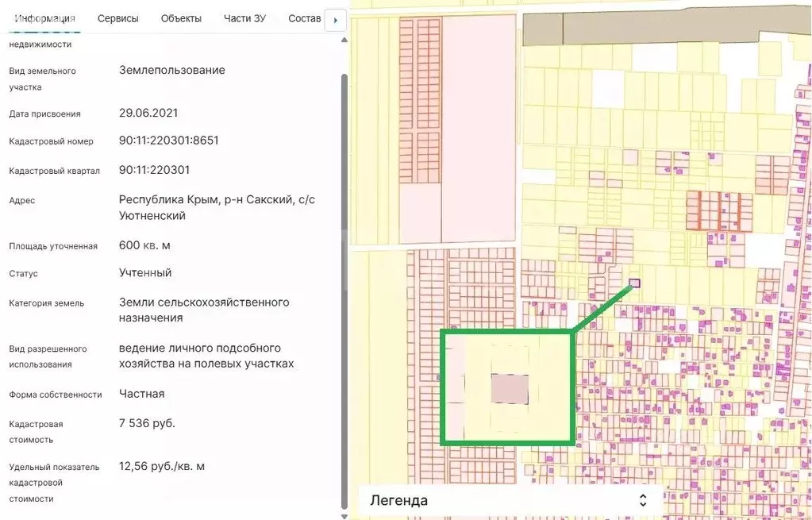Go to the Состав tab
812x520 pixels.
click(304, 18)
